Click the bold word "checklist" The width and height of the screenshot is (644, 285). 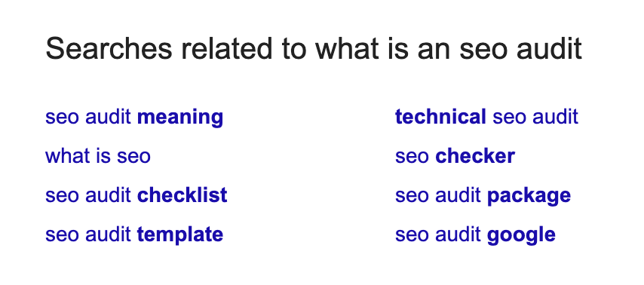[x=182, y=195]
